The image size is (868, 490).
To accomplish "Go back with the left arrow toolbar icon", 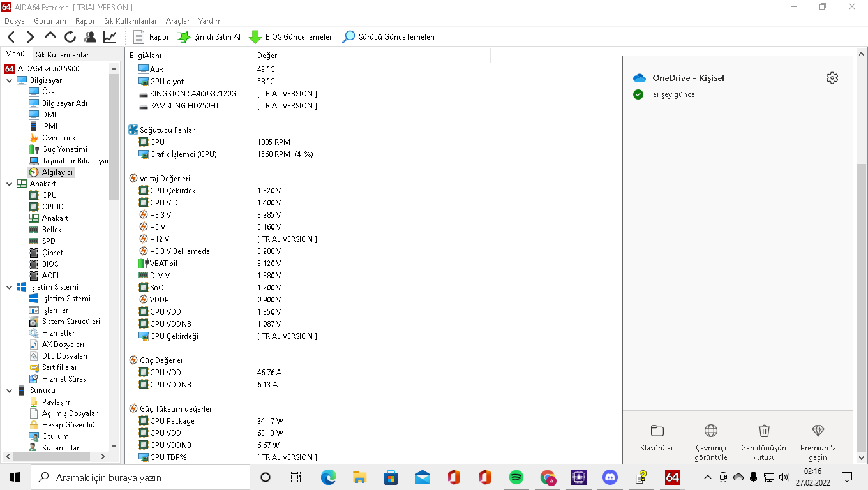I will 11,37.
